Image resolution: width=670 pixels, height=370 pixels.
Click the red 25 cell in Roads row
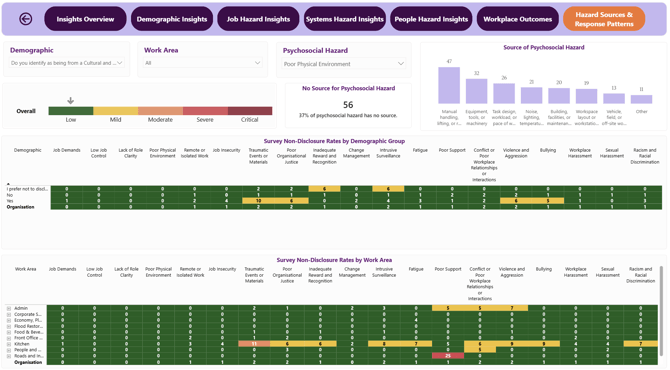[448, 355]
